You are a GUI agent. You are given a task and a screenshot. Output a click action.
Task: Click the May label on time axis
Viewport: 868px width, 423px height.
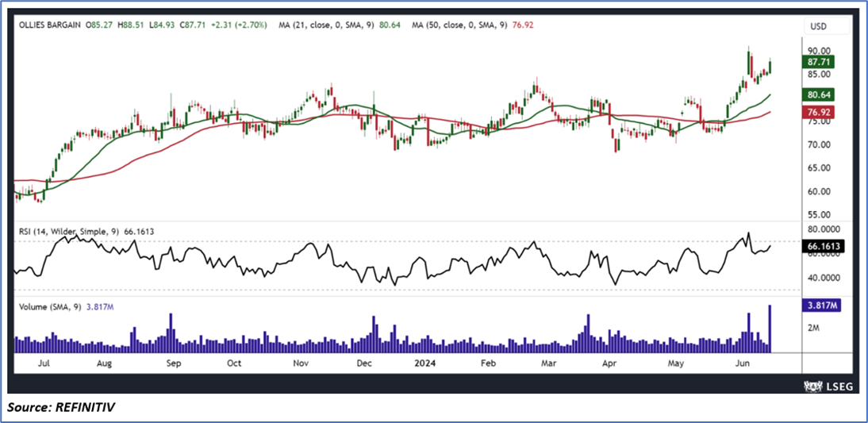tap(675, 363)
